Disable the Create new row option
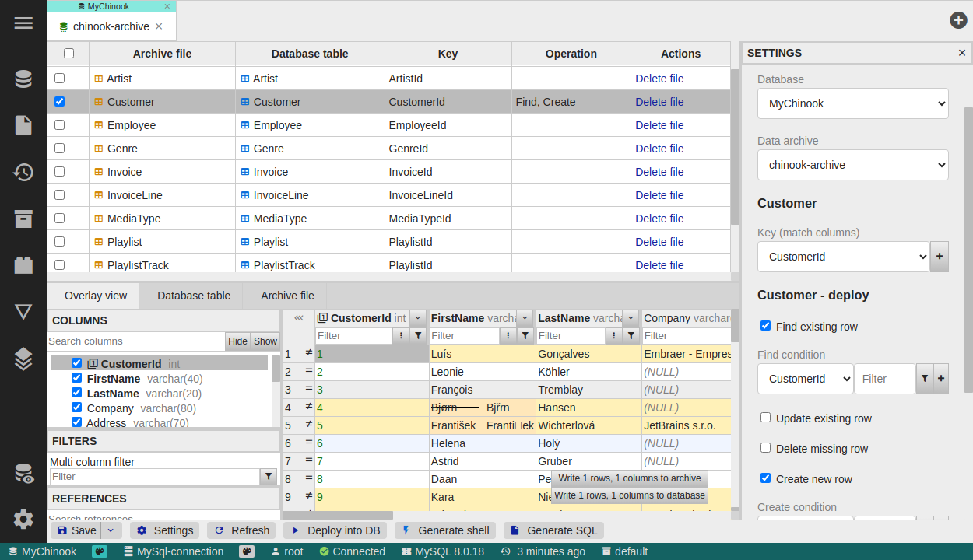Image resolution: width=973 pixels, height=560 pixels. tap(765, 478)
